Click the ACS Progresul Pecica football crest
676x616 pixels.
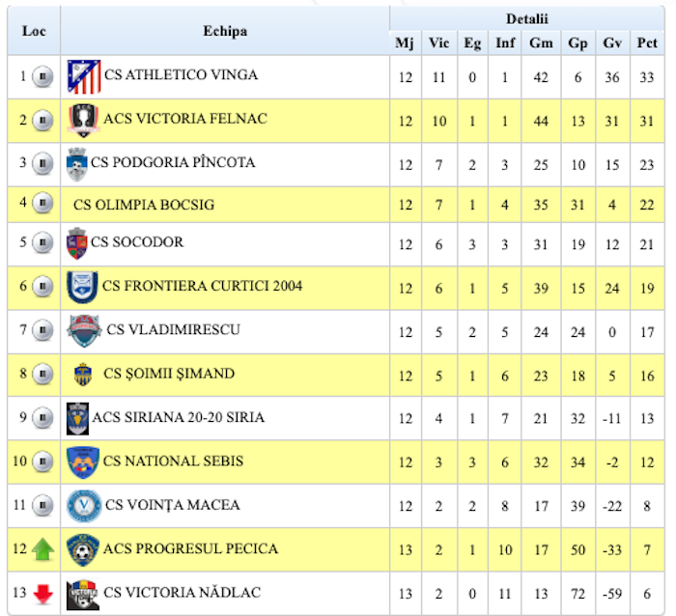(x=83, y=549)
